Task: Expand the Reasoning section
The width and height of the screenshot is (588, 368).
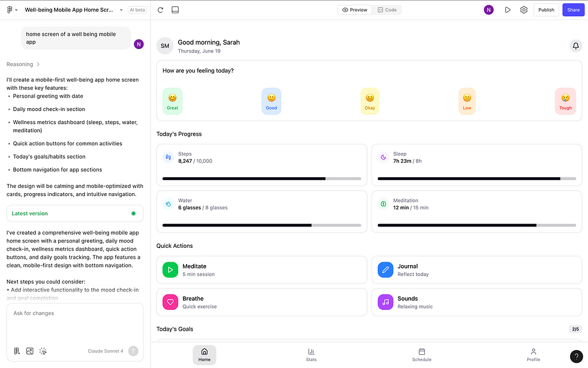Action: point(23,64)
